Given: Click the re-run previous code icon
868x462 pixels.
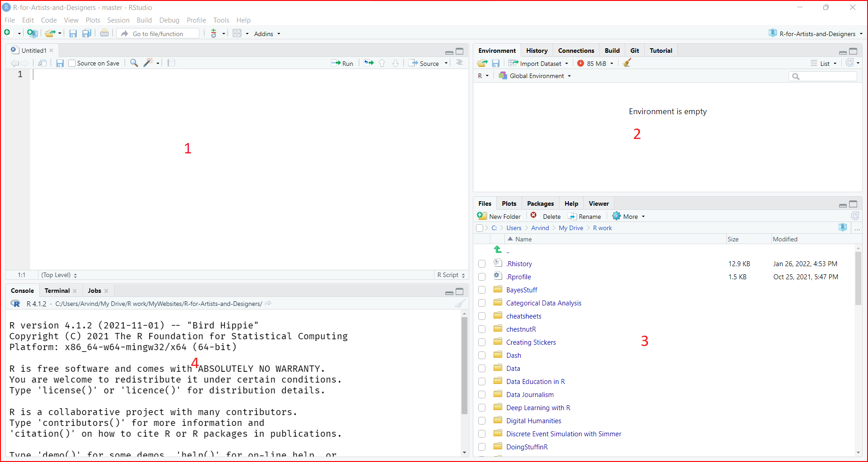Looking at the screenshot, I should [x=369, y=63].
